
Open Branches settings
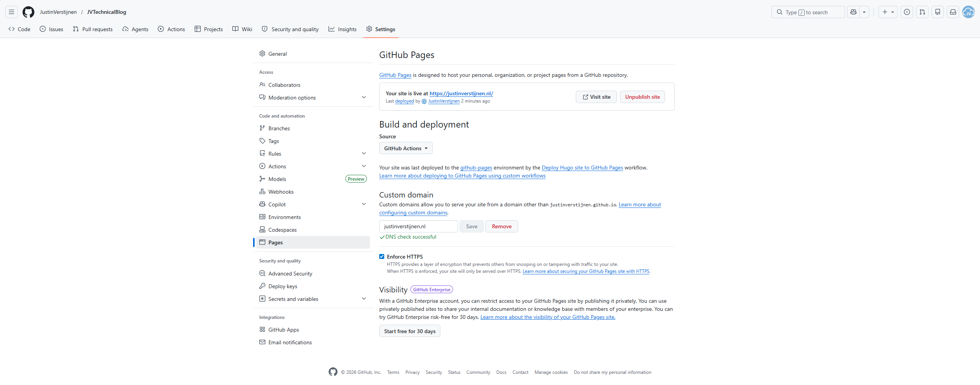[x=313, y=128]
